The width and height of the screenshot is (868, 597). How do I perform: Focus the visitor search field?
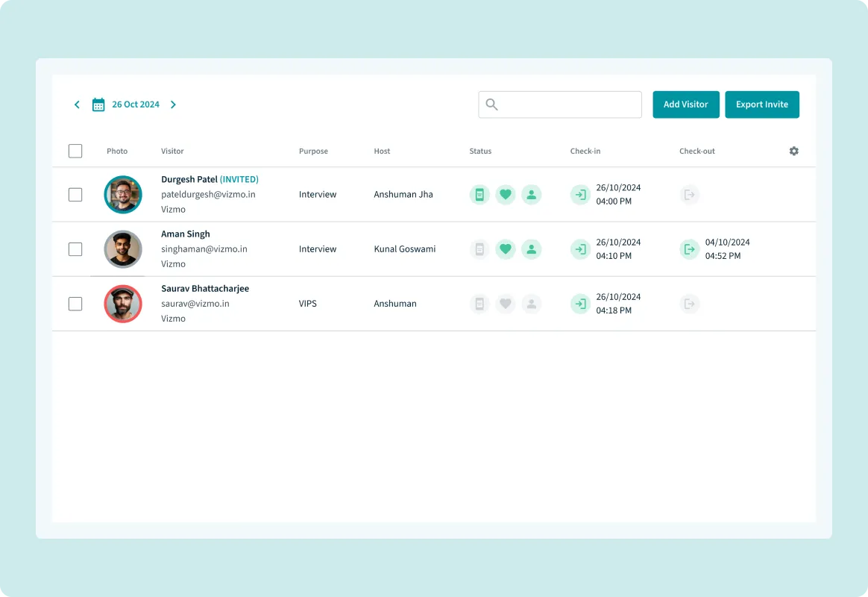click(x=560, y=104)
